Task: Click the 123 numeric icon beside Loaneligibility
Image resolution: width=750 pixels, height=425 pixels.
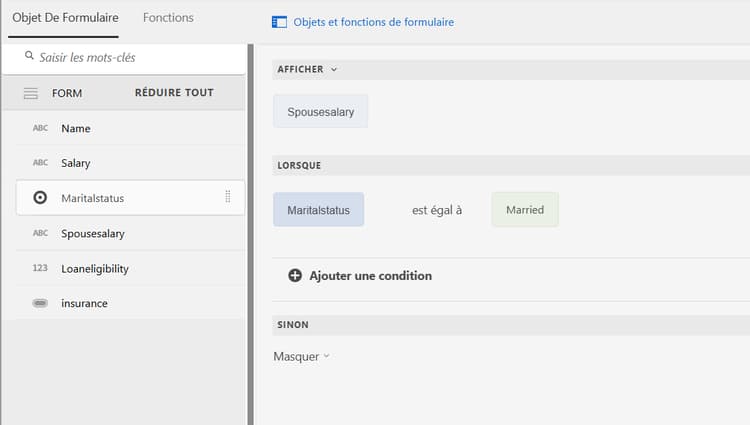Action: [x=40, y=268]
